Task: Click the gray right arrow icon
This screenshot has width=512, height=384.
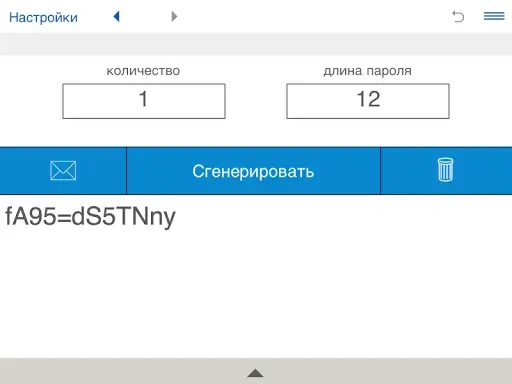Action: point(174,16)
